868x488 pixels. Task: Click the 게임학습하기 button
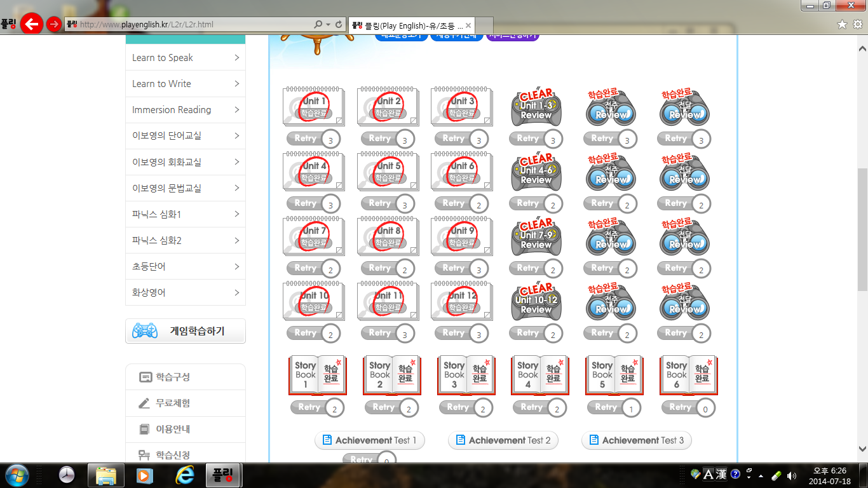click(x=186, y=331)
